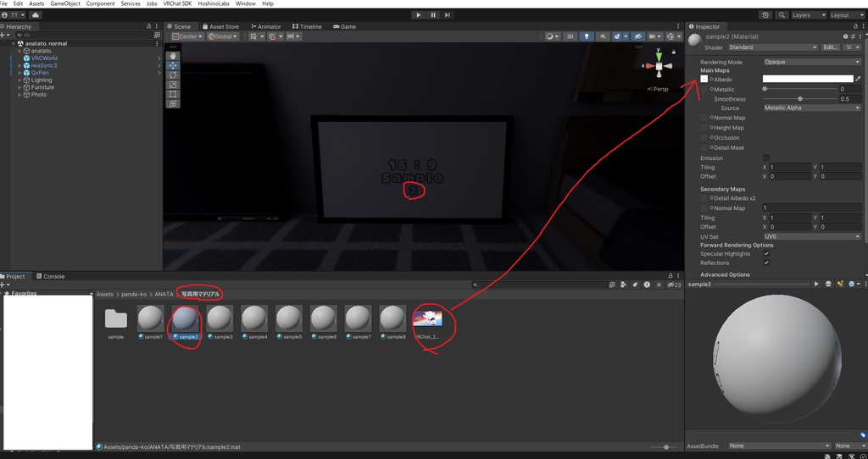Open the AssetBundle None dropdown

[780, 445]
